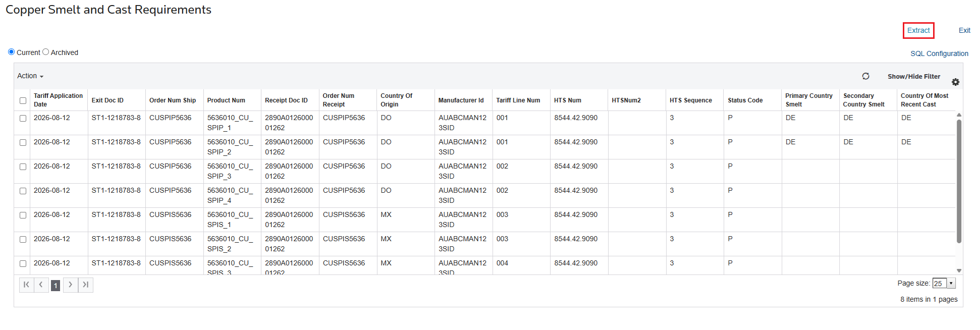Sort by Receipt Doc ID column header
Viewport: 980px width, 330px height.
click(x=286, y=100)
